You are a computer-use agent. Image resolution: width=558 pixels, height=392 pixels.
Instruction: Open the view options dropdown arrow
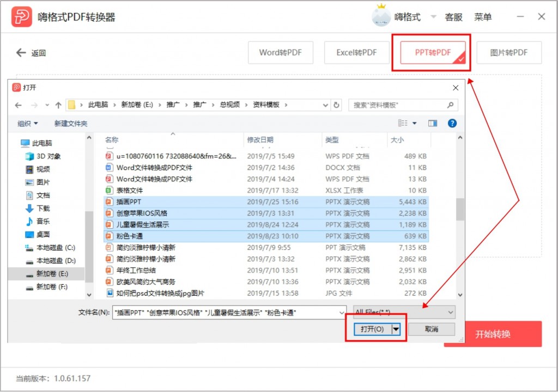coord(415,123)
